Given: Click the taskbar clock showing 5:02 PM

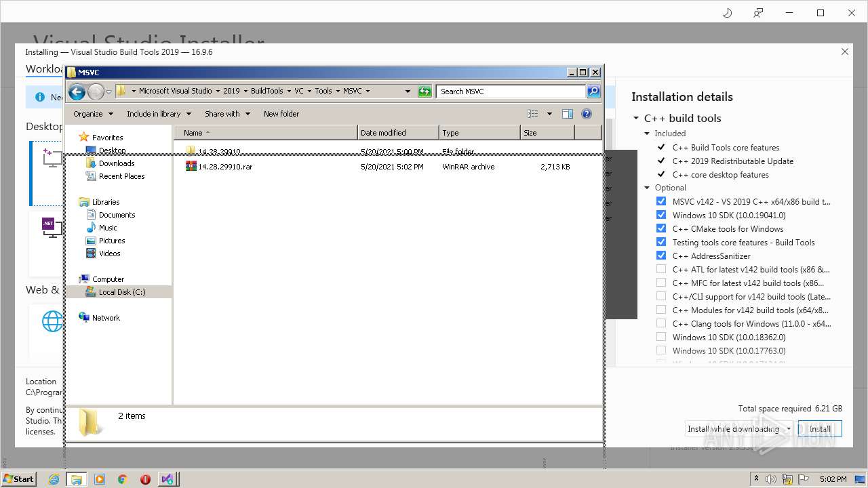Looking at the screenshot, I should point(833,479).
